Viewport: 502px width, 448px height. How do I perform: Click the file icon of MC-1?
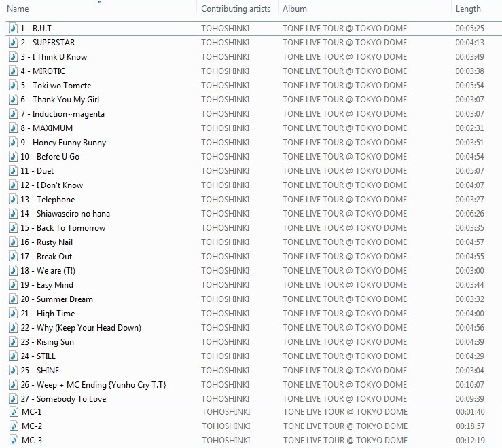tap(14, 412)
